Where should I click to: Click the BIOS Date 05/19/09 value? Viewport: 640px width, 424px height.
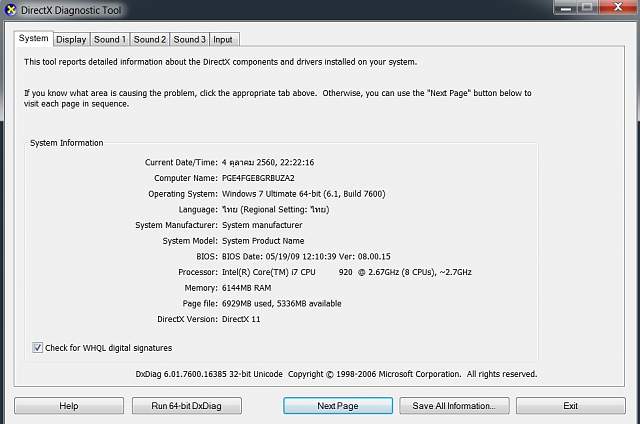[x=306, y=257]
